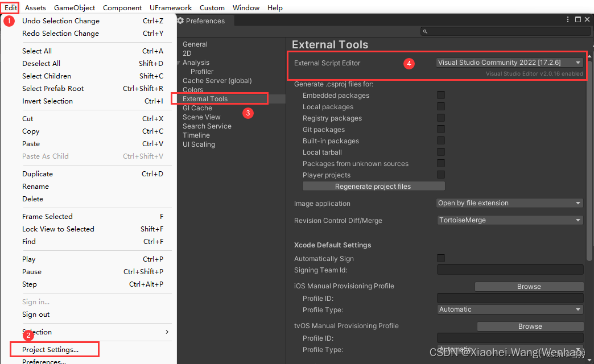Open Revision Control Diff/Merge dropdown
Image resolution: width=594 pixels, height=364 pixels.
click(x=510, y=220)
